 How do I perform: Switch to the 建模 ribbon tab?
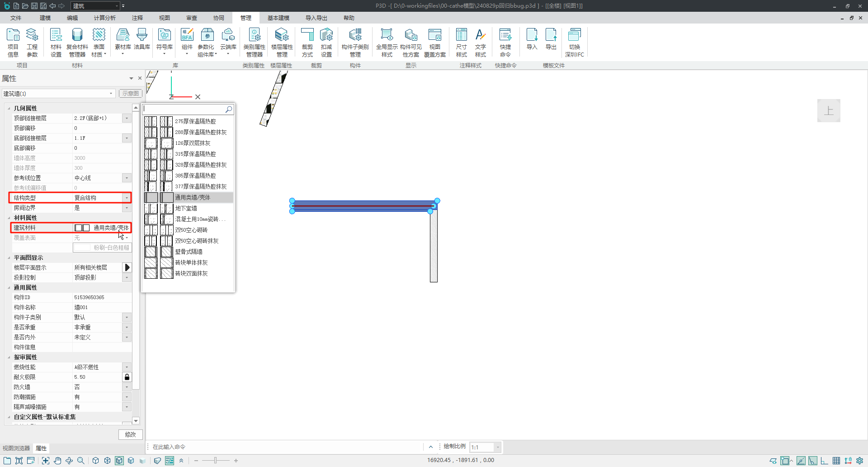tap(45, 18)
